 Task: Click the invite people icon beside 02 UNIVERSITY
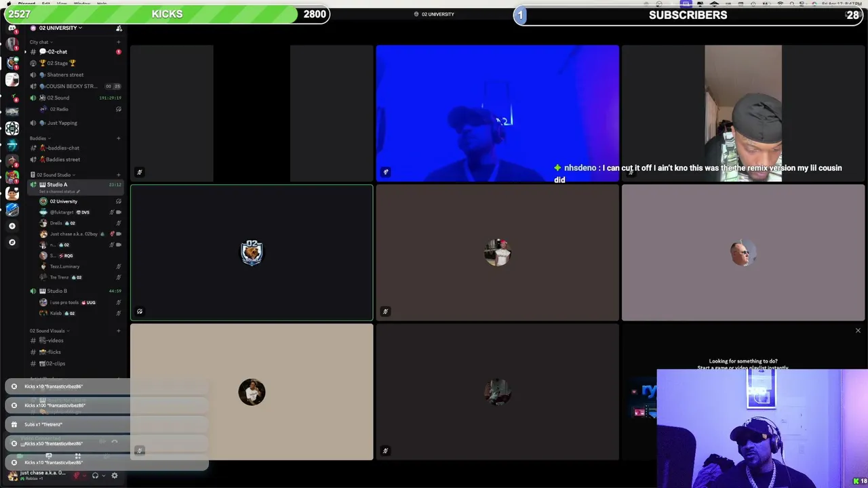tap(119, 28)
